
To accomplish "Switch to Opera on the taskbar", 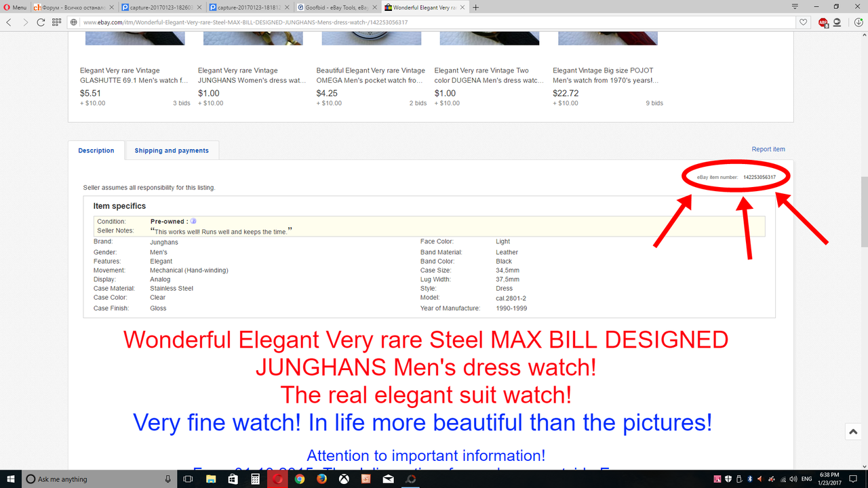I will point(277,479).
